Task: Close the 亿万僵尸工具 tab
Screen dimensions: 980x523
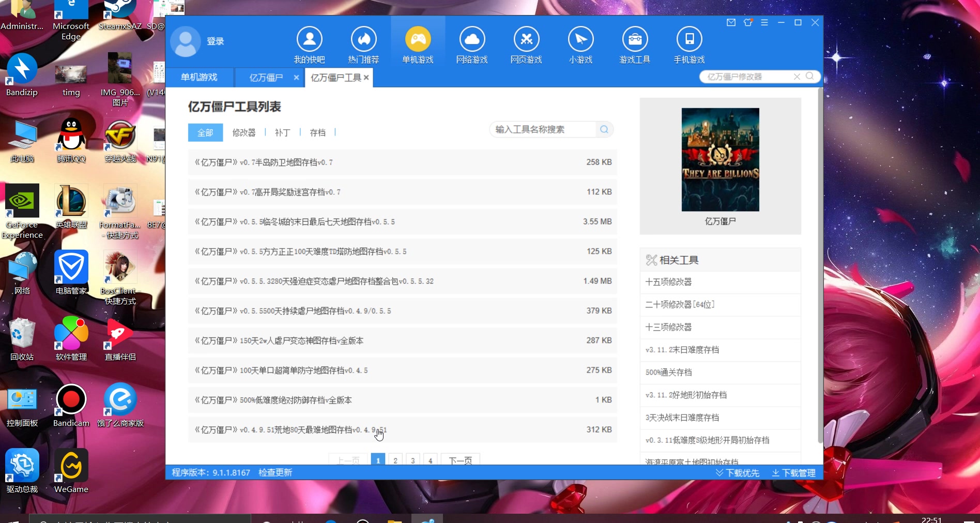Action: point(366,78)
